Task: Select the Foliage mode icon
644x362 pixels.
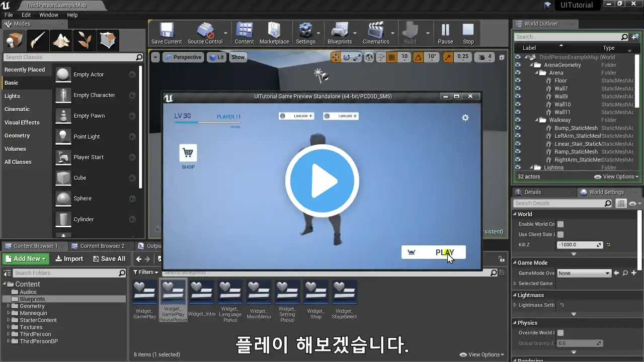Action: (85, 41)
